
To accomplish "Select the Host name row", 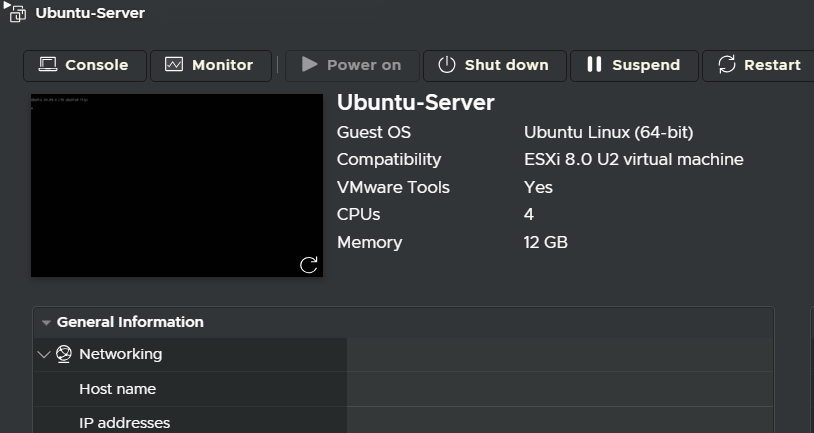I will click(403, 389).
